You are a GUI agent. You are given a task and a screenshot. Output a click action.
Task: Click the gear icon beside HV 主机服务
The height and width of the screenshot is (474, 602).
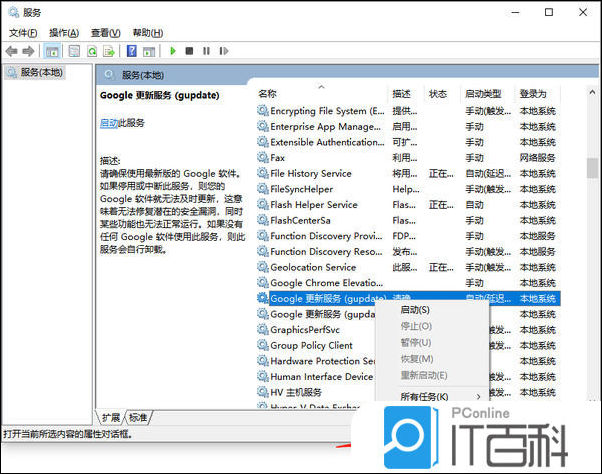click(x=263, y=392)
